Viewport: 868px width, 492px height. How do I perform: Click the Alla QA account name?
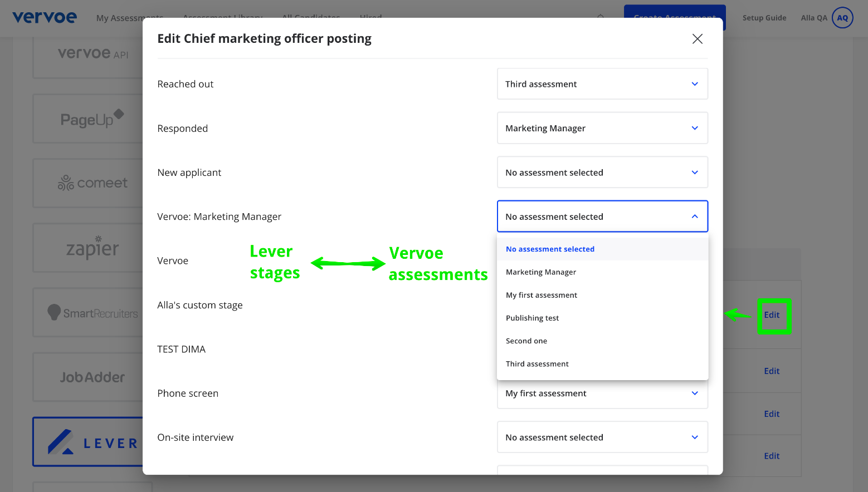[x=814, y=18]
